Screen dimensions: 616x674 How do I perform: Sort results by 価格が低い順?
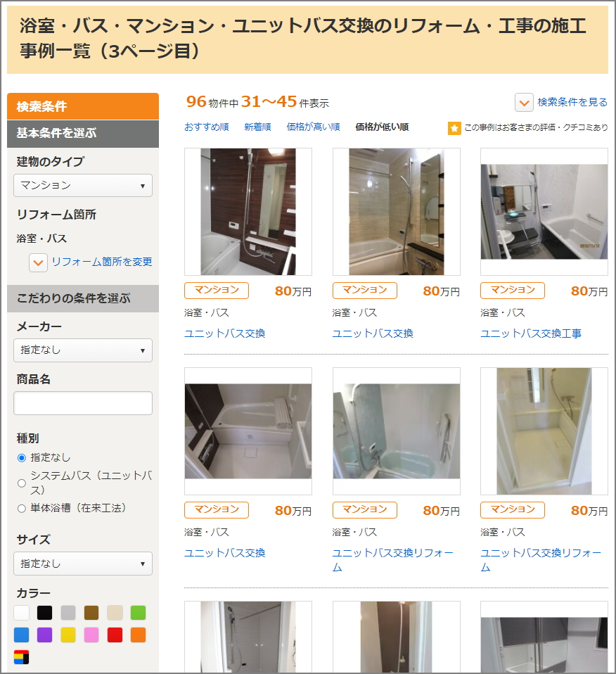point(382,127)
